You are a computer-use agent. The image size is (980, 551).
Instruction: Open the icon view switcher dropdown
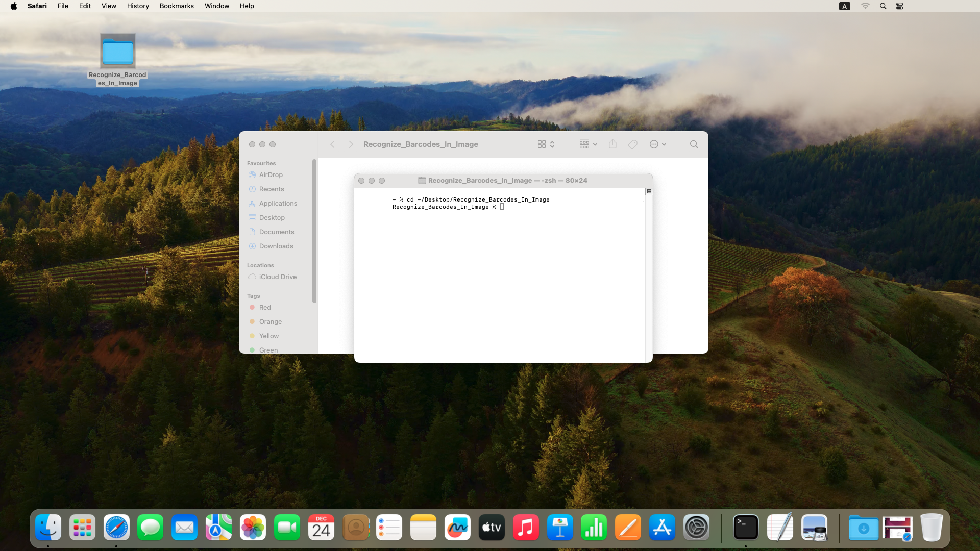pos(546,144)
